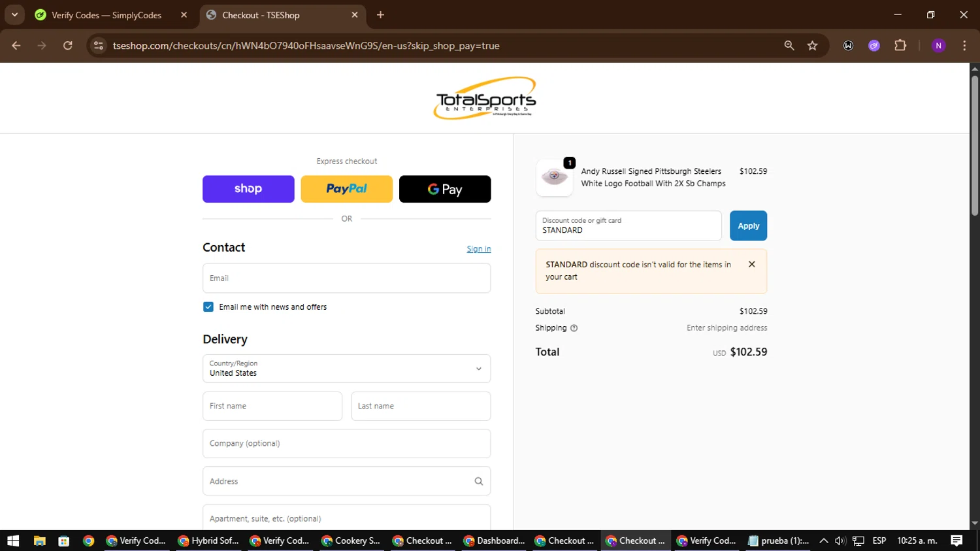The image size is (980, 551).
Task: Click the Shipping info question icon
Action: (x=574, y=328)
